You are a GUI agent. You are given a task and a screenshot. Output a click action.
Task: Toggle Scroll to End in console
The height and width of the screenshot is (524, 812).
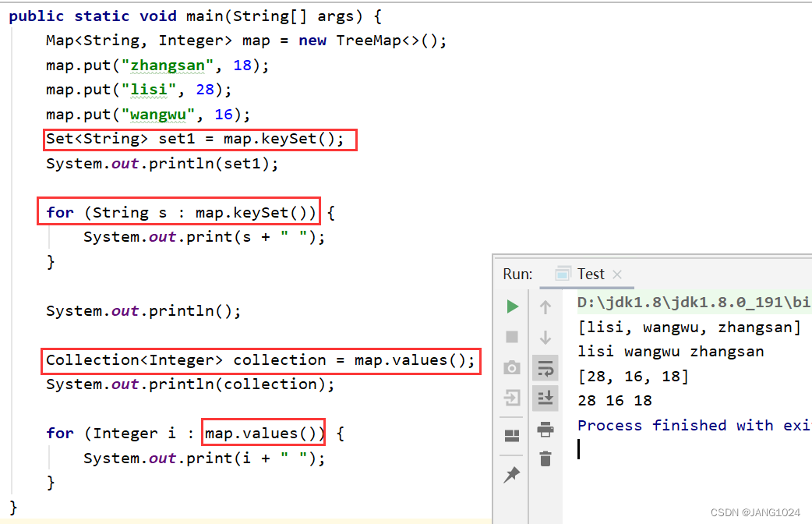[x=545, y=398]
